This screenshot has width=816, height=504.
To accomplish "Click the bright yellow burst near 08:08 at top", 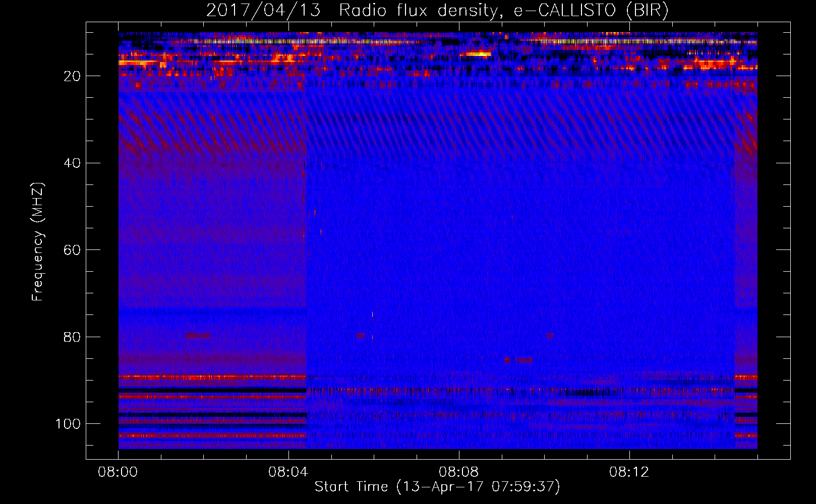I will tap(478, 53).
